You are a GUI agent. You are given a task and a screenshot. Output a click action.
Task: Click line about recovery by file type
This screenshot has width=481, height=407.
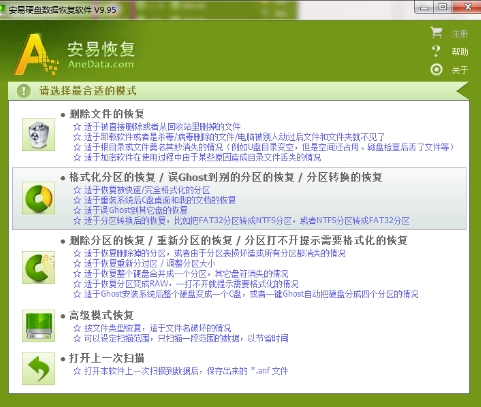click(x=152, y=328)
